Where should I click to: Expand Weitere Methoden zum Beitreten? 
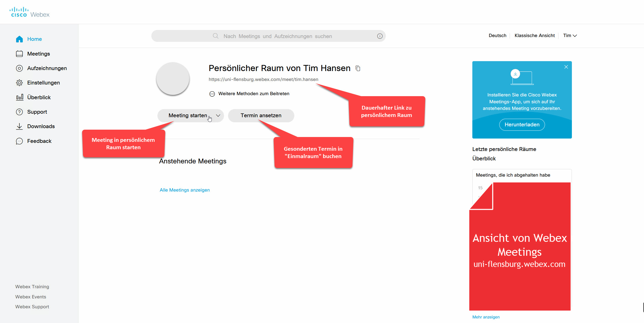(212, 94)
